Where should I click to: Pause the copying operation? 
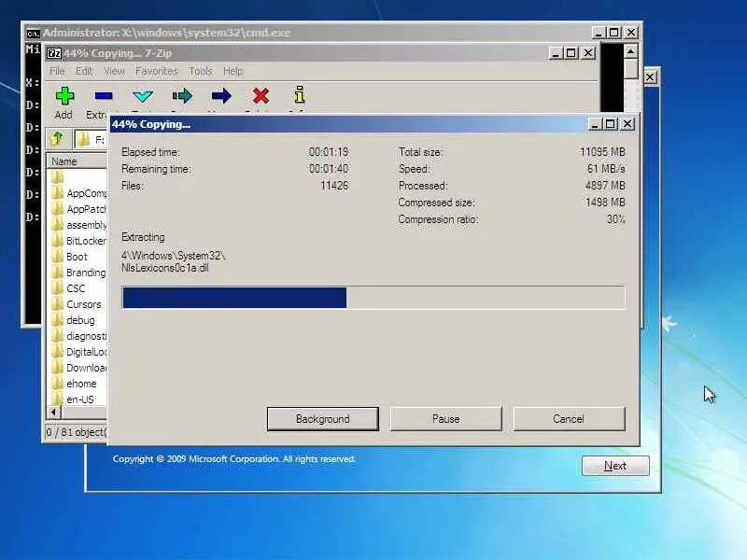tap(446, 418)
